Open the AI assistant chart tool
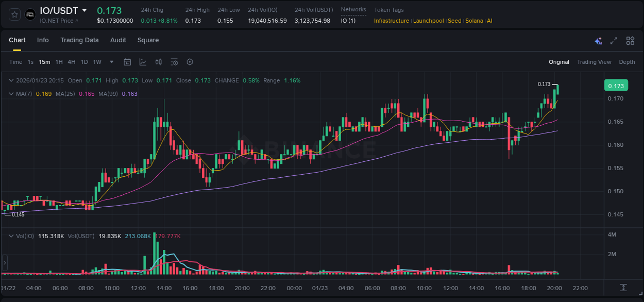This screenshot has height=302, width=644. 598,40
